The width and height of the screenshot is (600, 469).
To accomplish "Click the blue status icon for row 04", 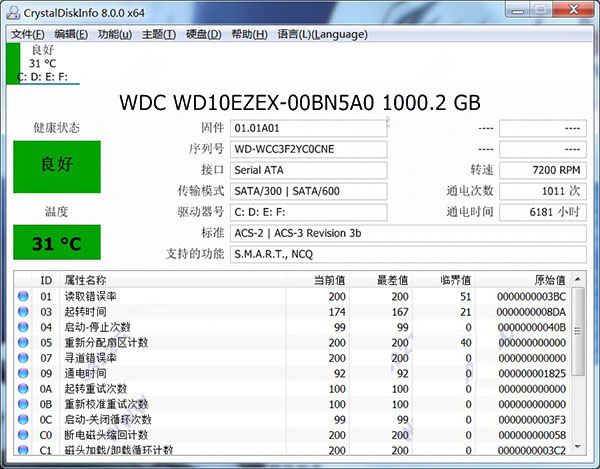I will click(23, 327).
